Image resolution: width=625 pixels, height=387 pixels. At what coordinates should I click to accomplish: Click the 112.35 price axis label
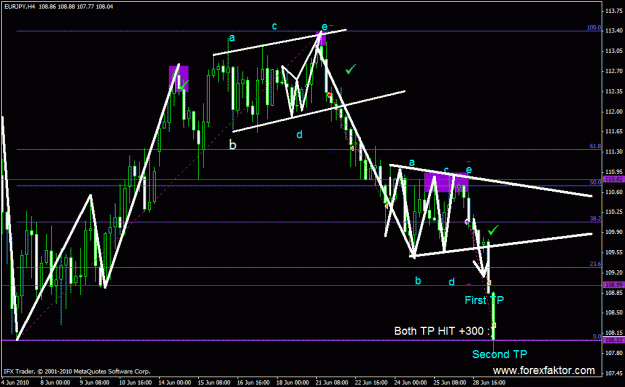coord(614,91)
